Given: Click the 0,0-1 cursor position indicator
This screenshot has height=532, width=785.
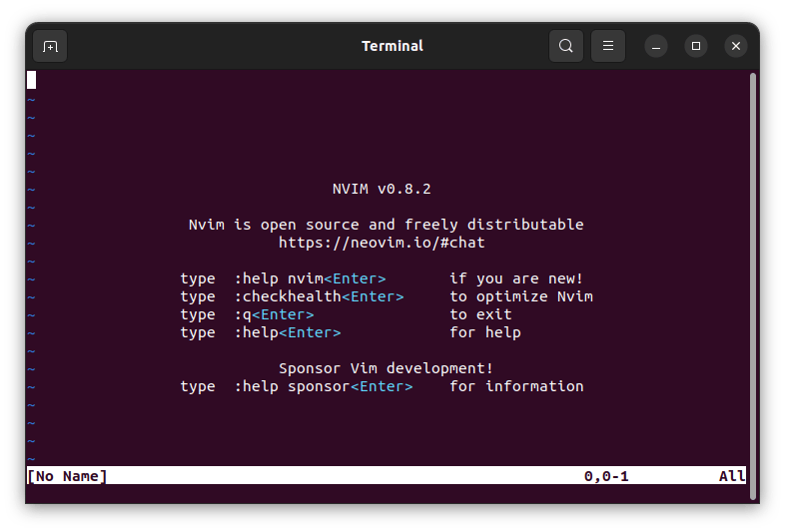Looking at the screenshot, I should click(x=606, y=476).
